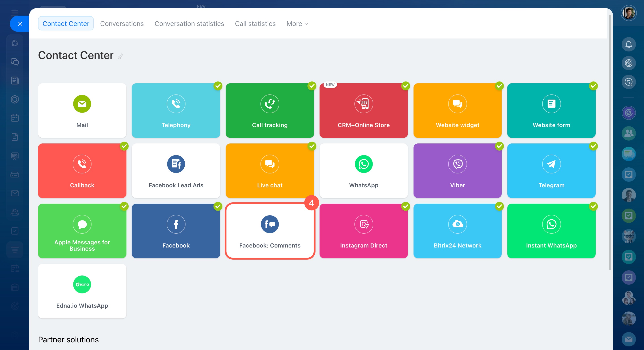Click the green checkmark on Callback
This screenshot has width=644, height=350.
pos(124,146)
